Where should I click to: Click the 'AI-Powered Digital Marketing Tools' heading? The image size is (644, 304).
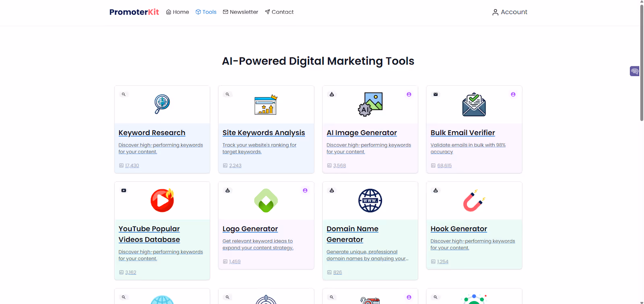(x=318, y=61)
